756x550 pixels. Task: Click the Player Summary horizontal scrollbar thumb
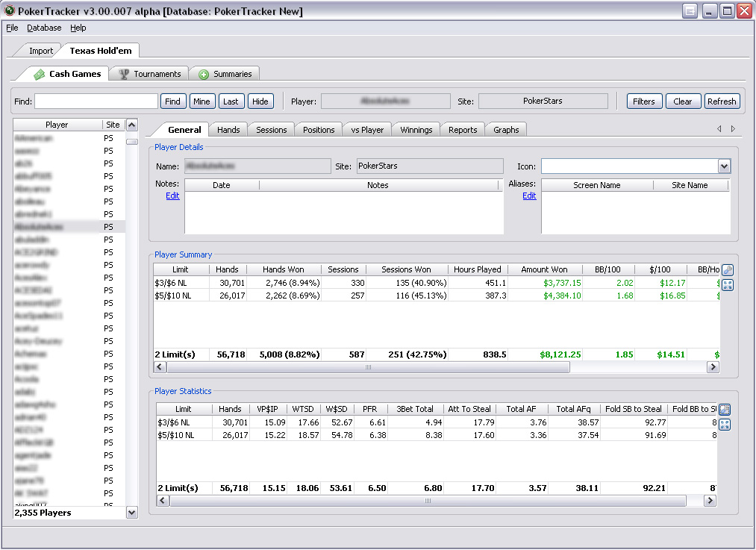[369, 367]
